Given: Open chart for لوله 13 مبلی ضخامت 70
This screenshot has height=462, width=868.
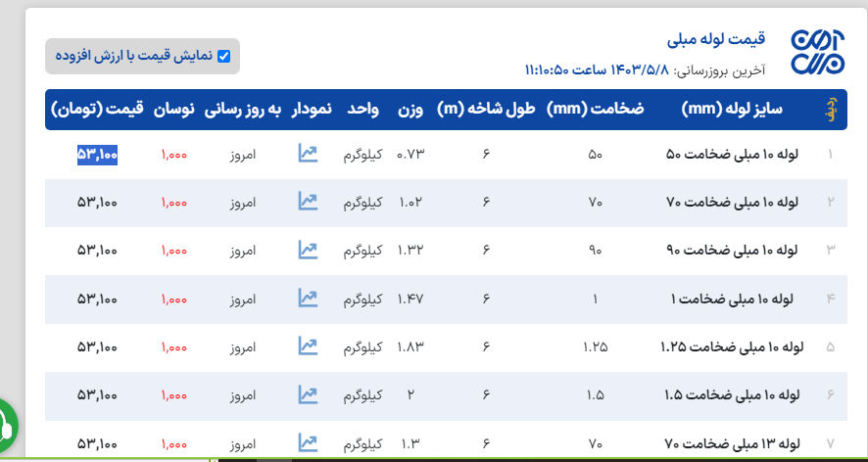Looking at the screenshot, I should [308, 442].
